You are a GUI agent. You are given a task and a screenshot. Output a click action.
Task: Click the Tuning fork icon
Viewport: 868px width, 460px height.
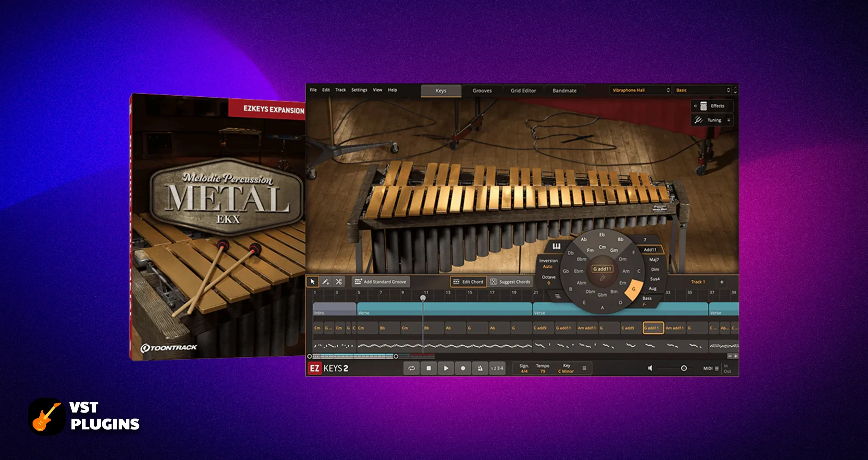[698, 120]
